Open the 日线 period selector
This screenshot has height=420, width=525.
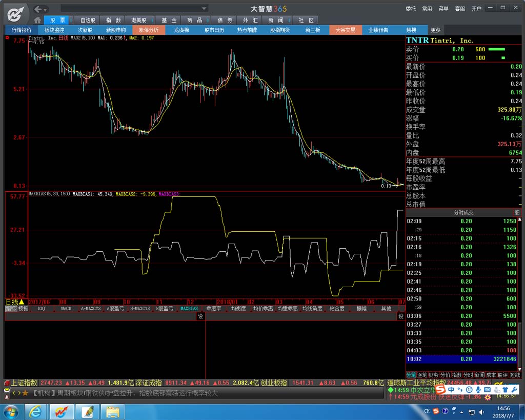[15, 302]
